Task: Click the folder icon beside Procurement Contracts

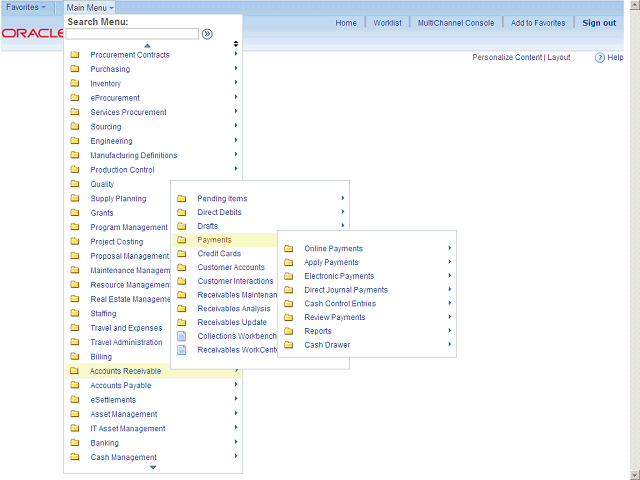Action: pos(75,54)
